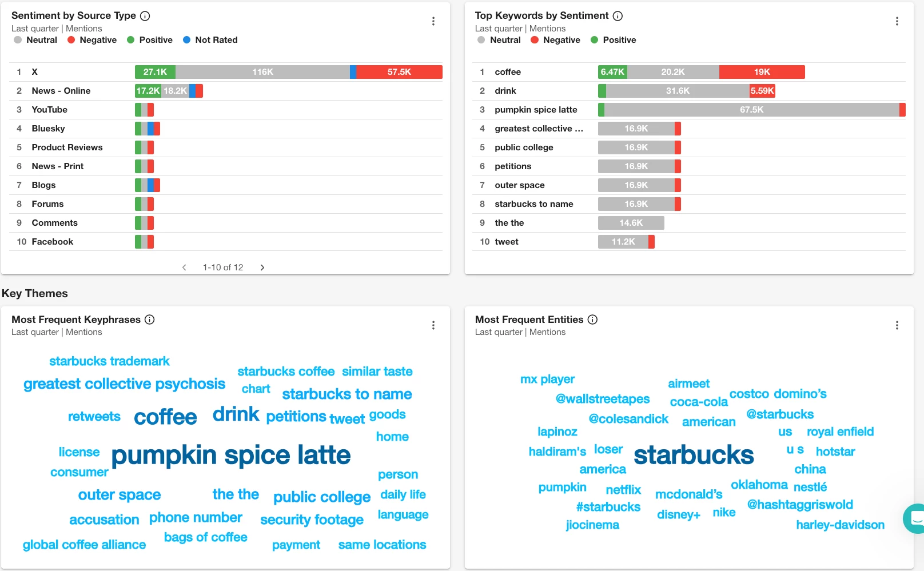924x571 pixels.
Task: Click the 19K negative bar for coffee
Action: [x=762, y=72]
